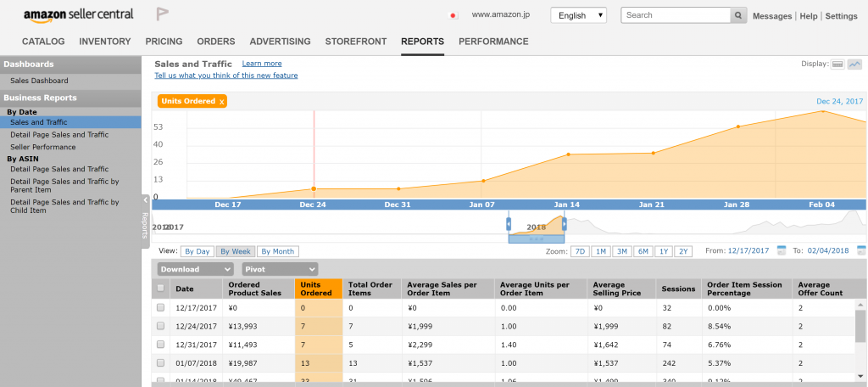Screen dimensions: 868x387
Task: Click the To date 02/04/2018 field
Action: (x=827, y=250)
